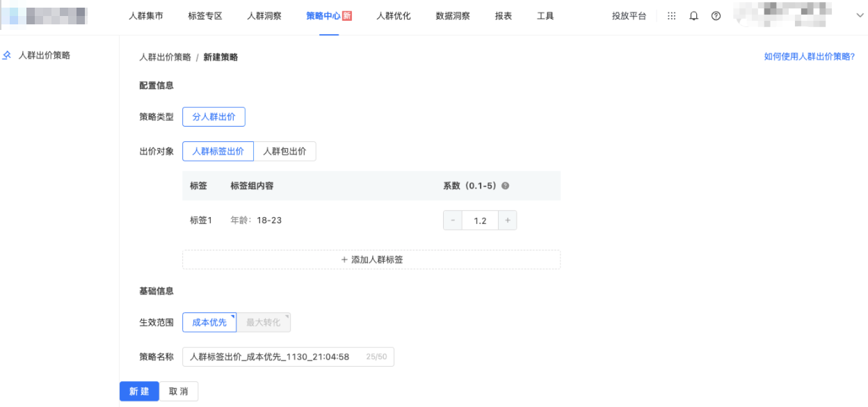The height and width of the screenshot is (407, 868).
Task: Click the 新建 button to create strategy
Action: (139, 391)
